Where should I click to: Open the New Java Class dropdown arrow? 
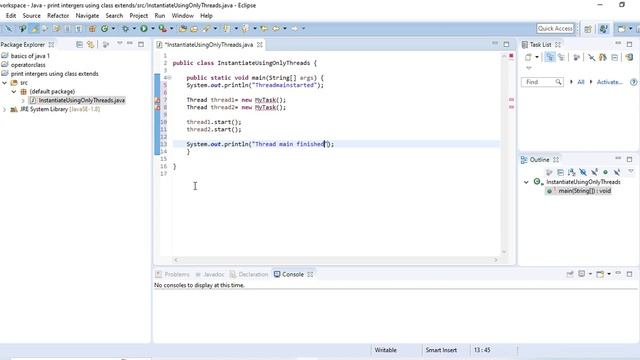pos(113,29)
